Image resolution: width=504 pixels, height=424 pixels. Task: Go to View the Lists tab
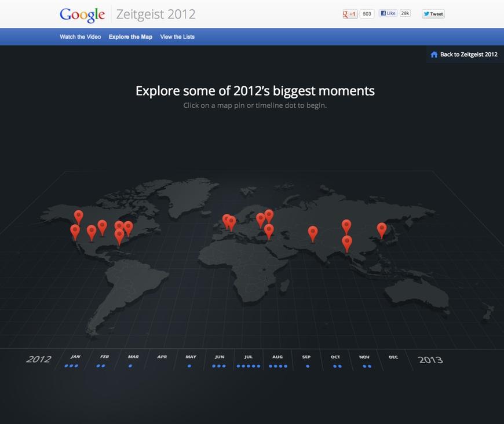click(177, 36)
